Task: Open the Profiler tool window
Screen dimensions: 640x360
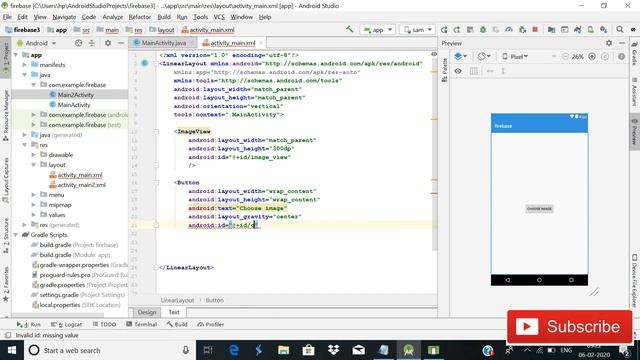Action: (211, 324)
